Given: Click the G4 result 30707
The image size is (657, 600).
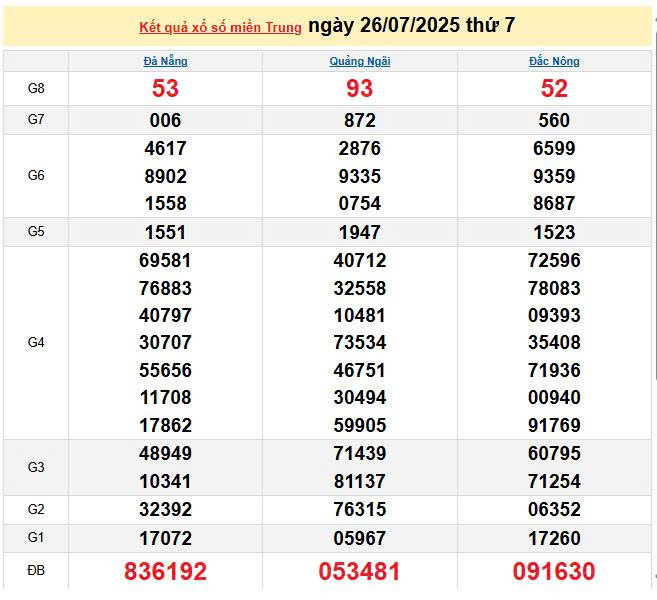Looking at the screenshot, I should point(166,342).
